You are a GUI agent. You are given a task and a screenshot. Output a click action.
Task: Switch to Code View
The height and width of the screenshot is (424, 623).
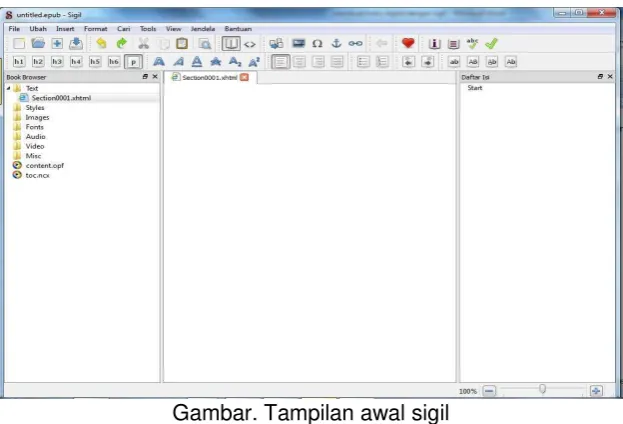click(250, 44)
